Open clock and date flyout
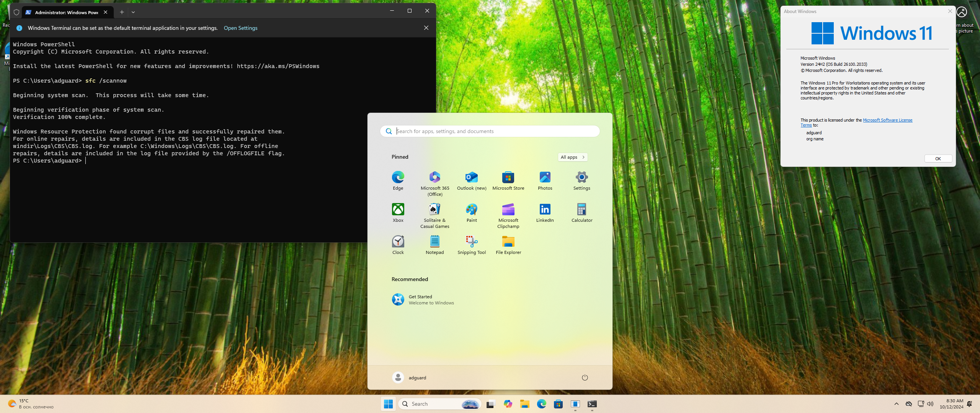 point(951,404)
